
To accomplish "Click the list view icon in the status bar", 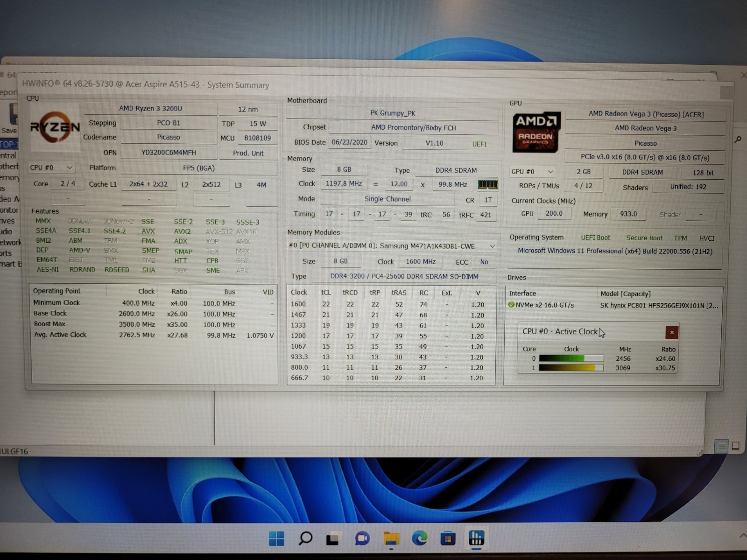I will pos(721,447).
